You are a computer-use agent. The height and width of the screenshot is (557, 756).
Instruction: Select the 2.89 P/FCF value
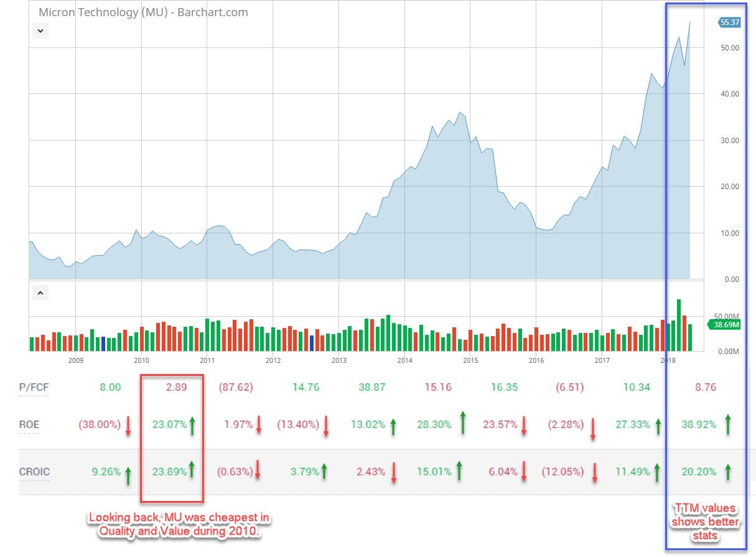click(174, 387)
